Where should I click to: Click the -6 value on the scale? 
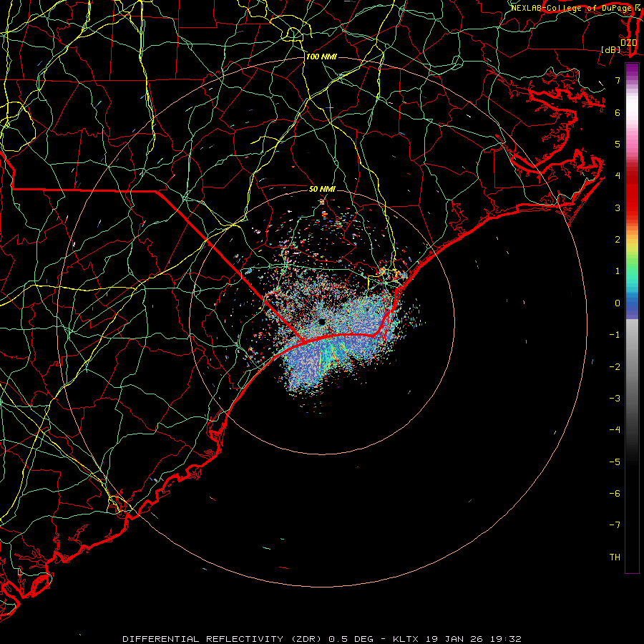point(615,494)
